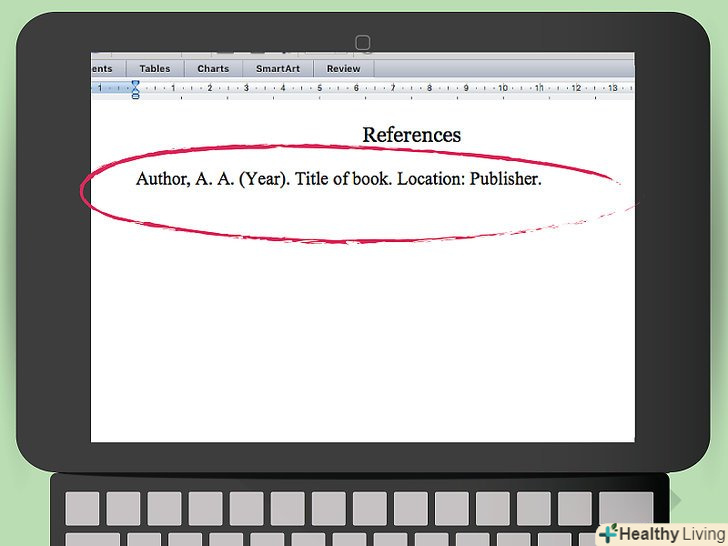Viewport: 728px width, 546px height.
Task: Place cursor on the word Author
Action: pos(159,181)
